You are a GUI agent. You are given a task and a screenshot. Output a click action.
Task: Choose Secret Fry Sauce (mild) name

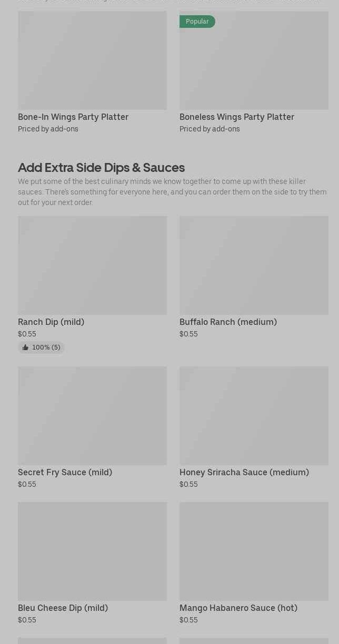[65, 472]
